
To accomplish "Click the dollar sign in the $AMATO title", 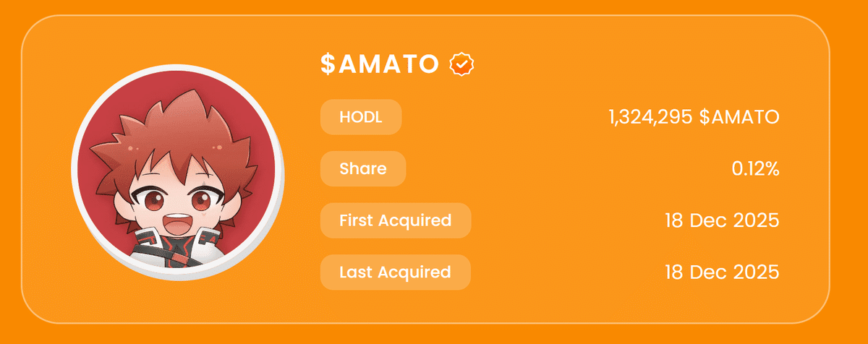I will pos(328,65).
